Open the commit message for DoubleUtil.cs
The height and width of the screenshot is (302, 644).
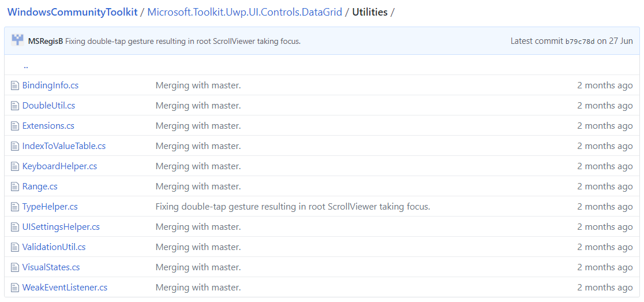click(198, 106)
